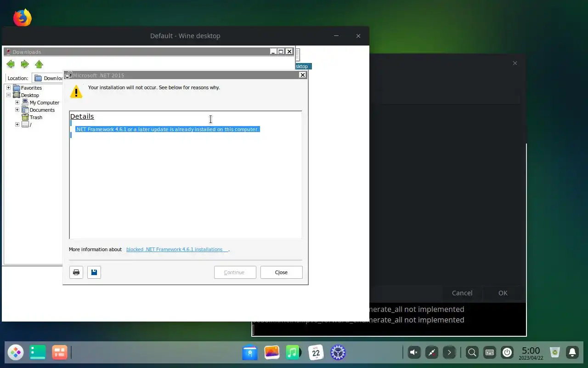The width and height of the screenshot is (588, 368).
Task: Expand the Favorites tree node
Action: click(8, 88)
